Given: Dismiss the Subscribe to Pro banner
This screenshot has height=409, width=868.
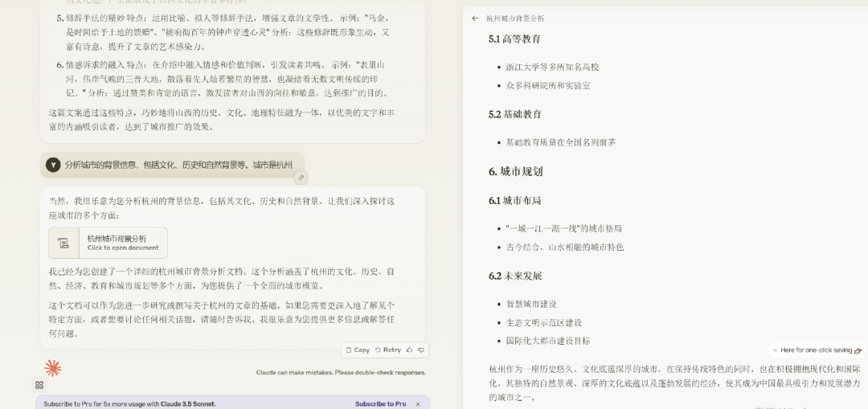Looking at the screenshot, I should (418, 404).
